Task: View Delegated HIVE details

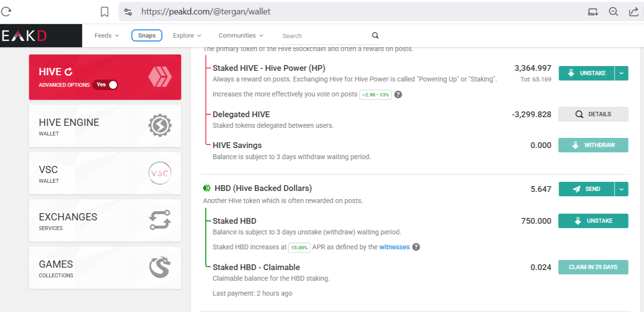Action: pyautogui.click(x=593, y=114)
